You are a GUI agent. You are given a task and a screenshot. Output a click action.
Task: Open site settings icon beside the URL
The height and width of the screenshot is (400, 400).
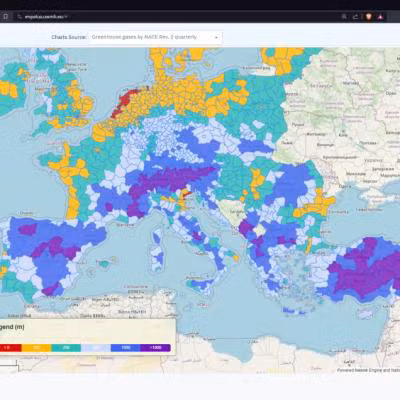point(20,16)
